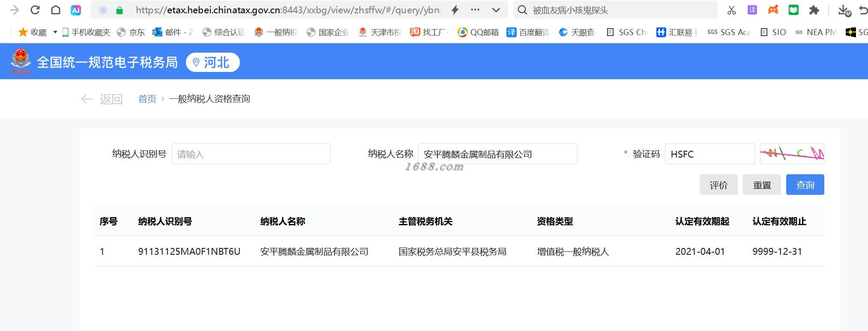Open the SGS Aca bookmark
Screen dimensions: 868x331
[729, 32]
